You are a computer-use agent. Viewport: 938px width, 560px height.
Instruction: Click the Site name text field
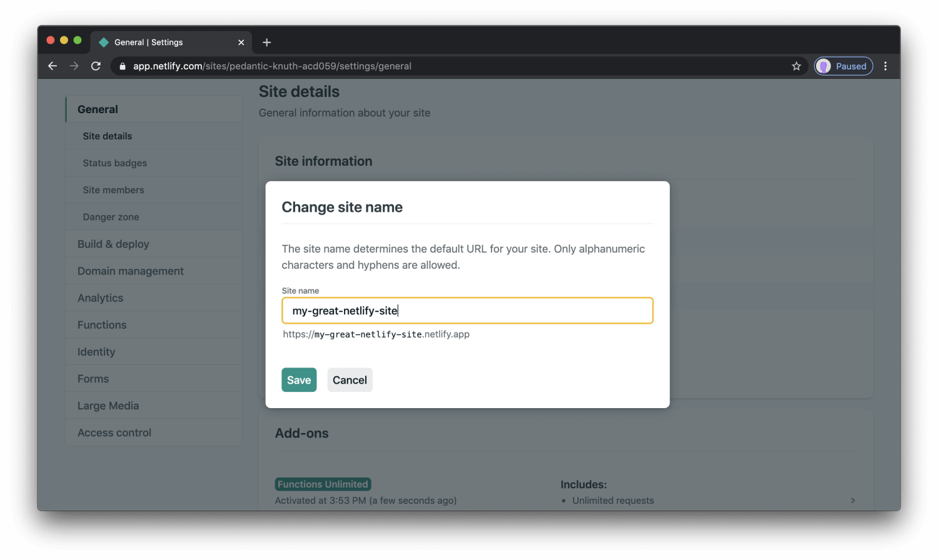click(467, 311)
